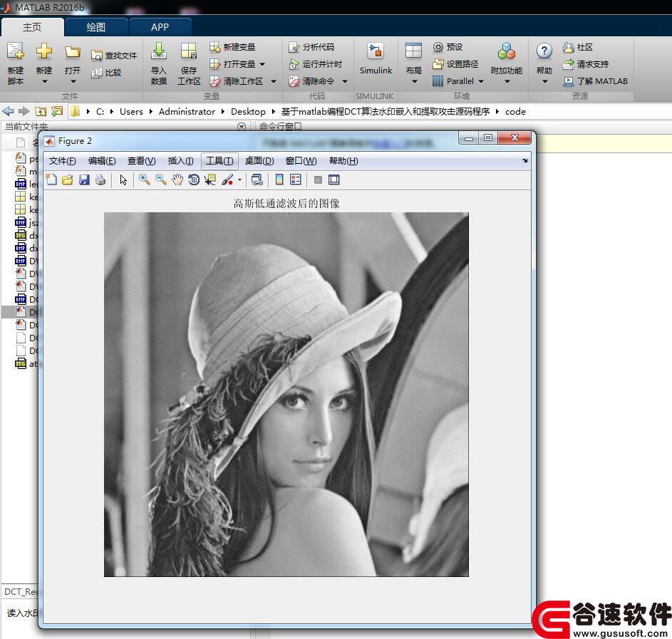The height and width of the screenshot is (639, 672).
Task: Click the Help (帮助) question mark icon
Action: point(544,51)
